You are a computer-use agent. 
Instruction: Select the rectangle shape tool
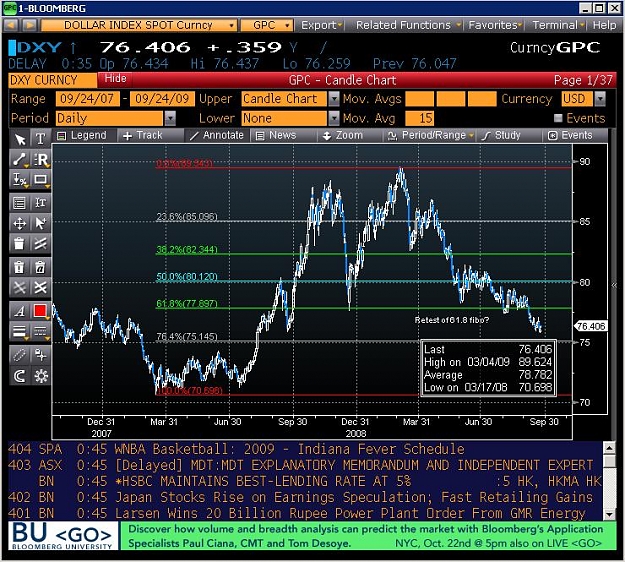(40, 179)
